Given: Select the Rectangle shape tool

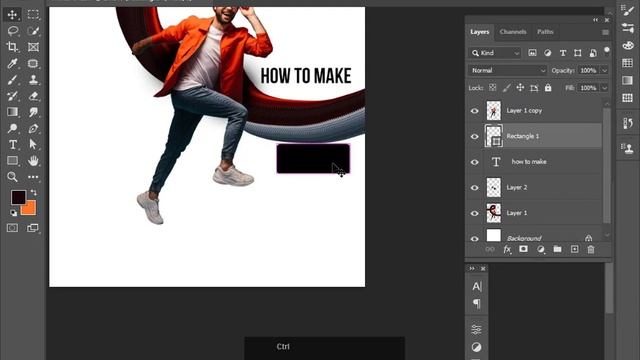Looking at the screenshot, I should [12, 160].
